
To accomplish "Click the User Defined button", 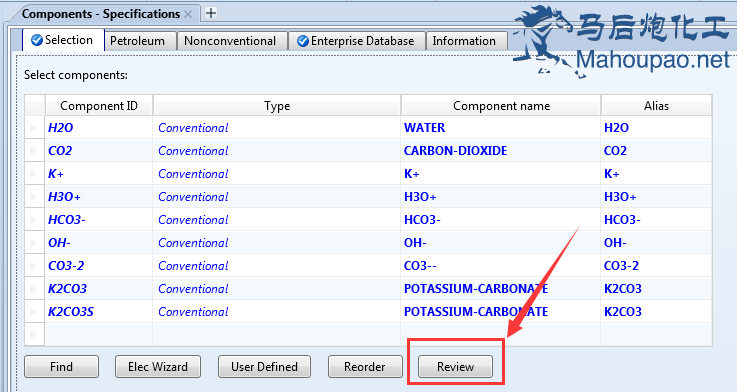I will pos(264,367).
